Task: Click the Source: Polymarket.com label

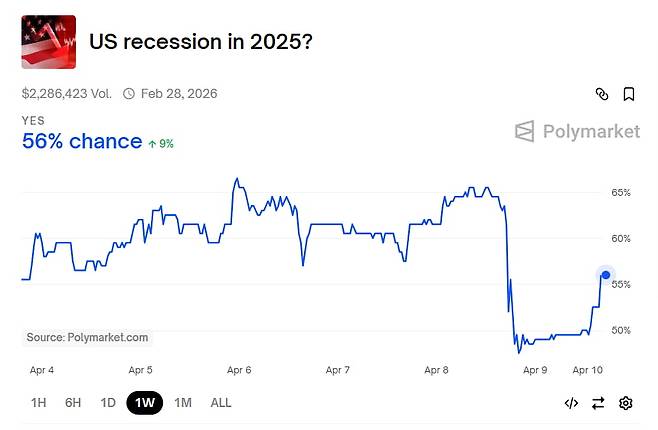Action: point(87,338)
